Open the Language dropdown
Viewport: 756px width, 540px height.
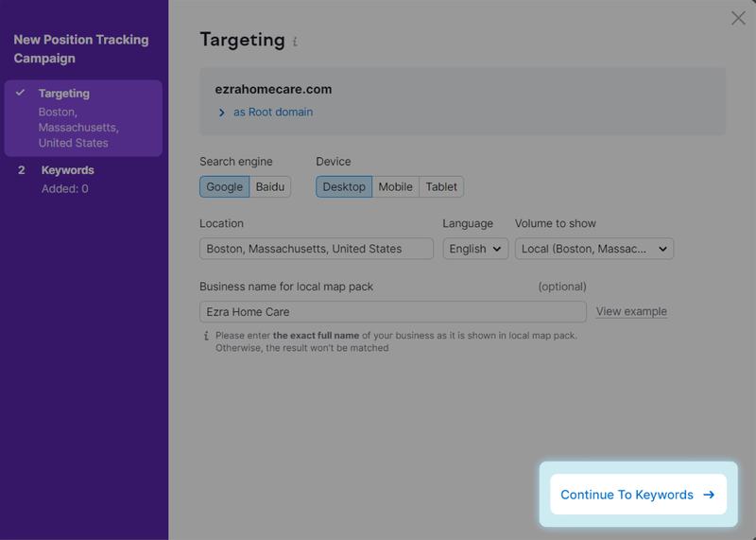(475, 249)
